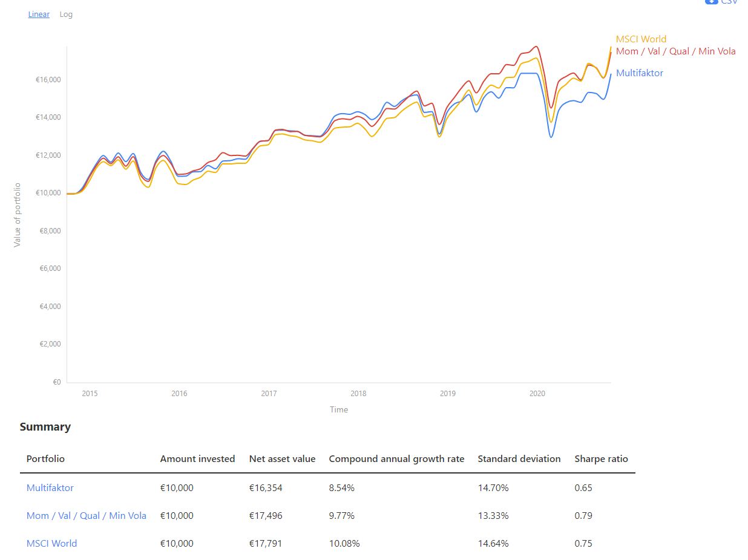Click the Summary section heading

click(x=45, y=427)
